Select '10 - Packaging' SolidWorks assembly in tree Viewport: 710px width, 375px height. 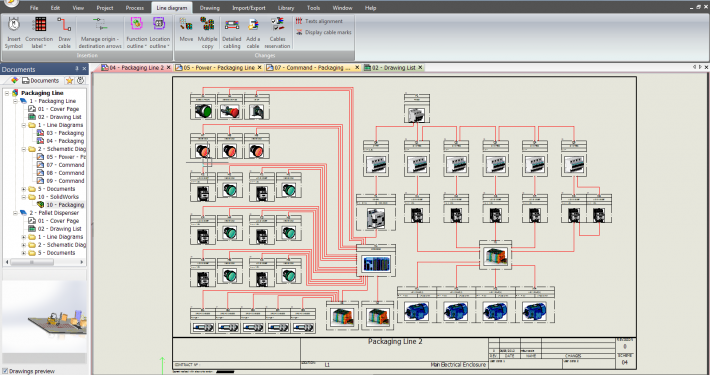click(x=60, y=205)
